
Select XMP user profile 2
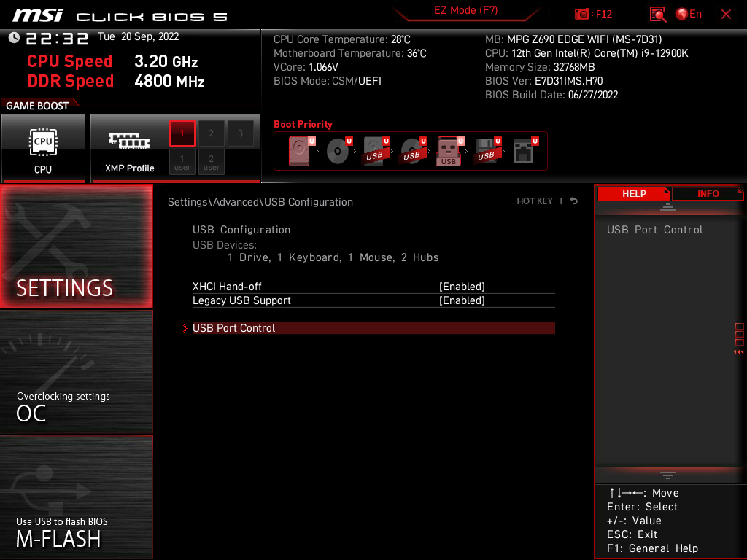pos(211,163)
